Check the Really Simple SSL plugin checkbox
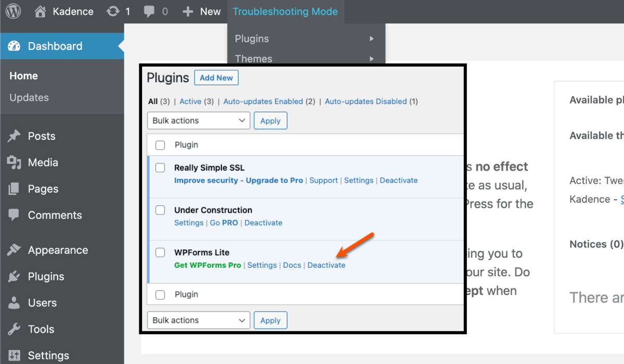 coord(160,167)
